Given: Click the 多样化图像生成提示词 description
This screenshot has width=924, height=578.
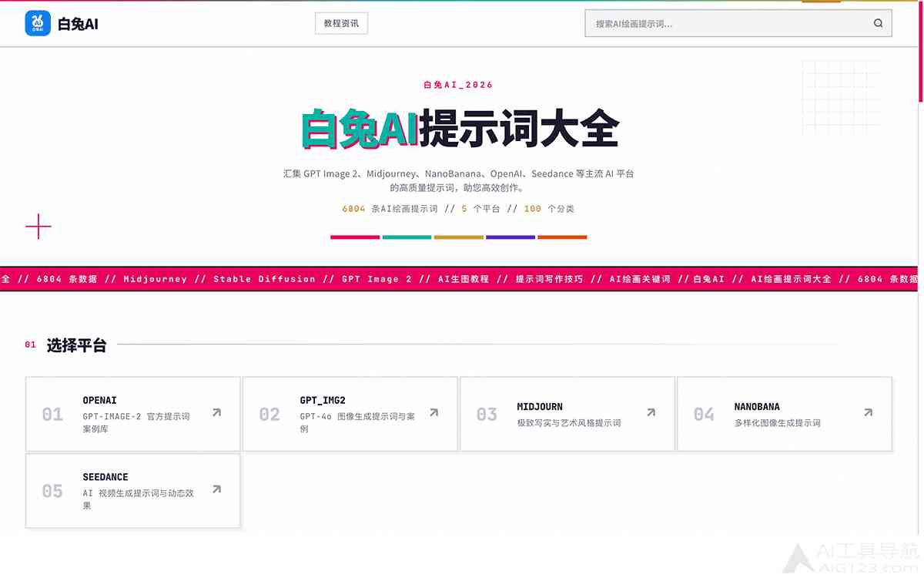Looking at the screenshot, I should tap(778, 423).
